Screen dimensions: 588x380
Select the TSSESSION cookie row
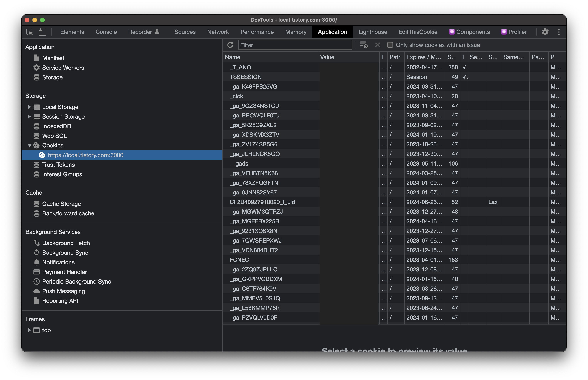pyautogui.click(x=245, y=77)
